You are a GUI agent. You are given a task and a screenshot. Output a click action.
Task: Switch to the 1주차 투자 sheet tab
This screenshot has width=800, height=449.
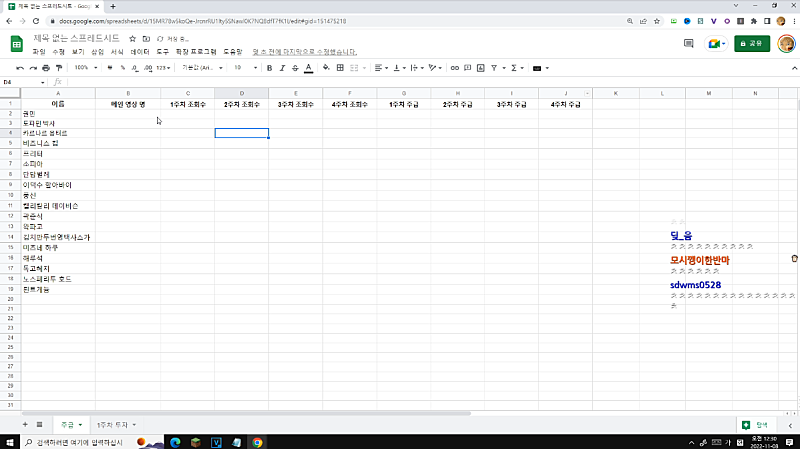[116, 424]
